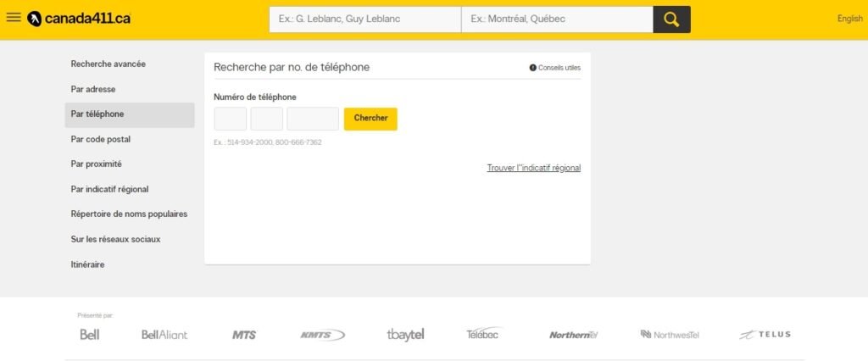This screenshot has height=361, width=868.
Task: Click the BellAliant sponsor logo
Action: coord(164,335)
